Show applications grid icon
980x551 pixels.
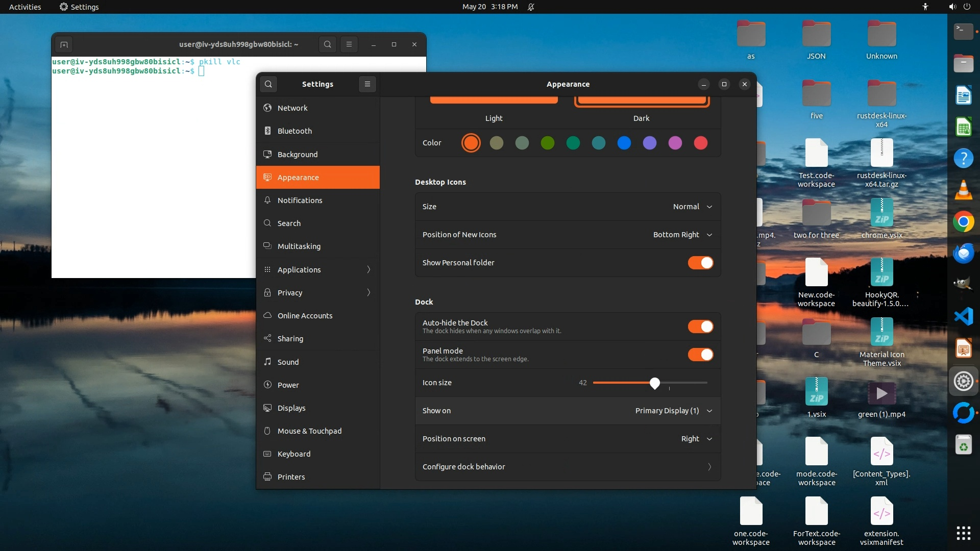point(963,533)
